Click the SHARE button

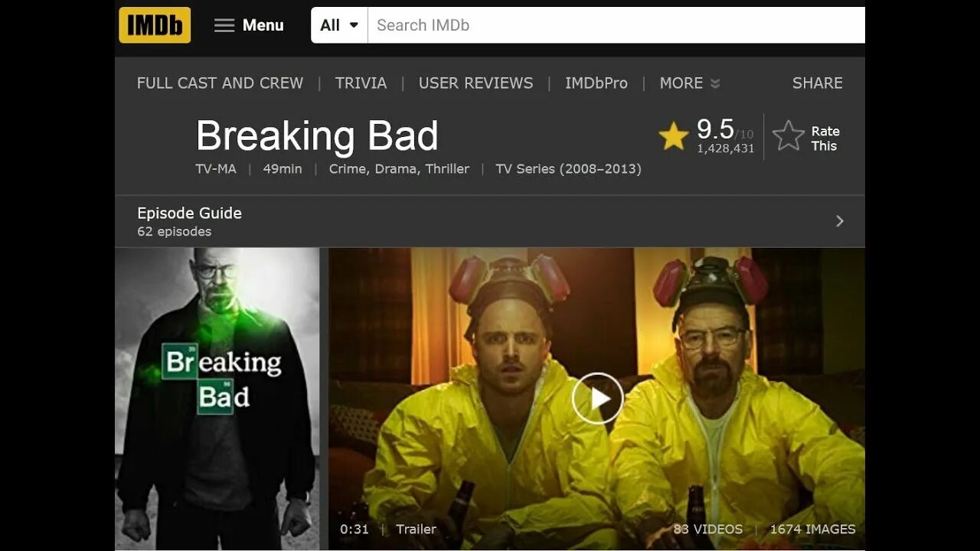tap(817, 83)
